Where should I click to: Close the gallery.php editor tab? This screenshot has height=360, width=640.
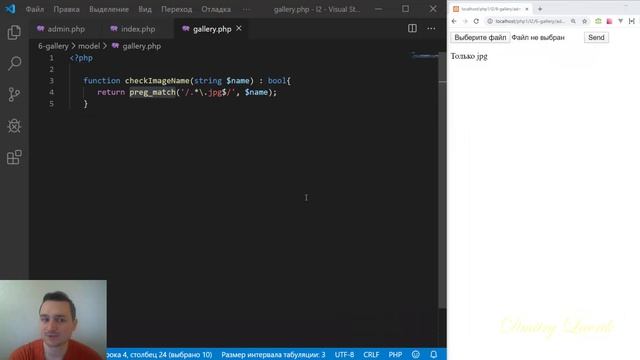pyautogui.click(x=239, y=29)
